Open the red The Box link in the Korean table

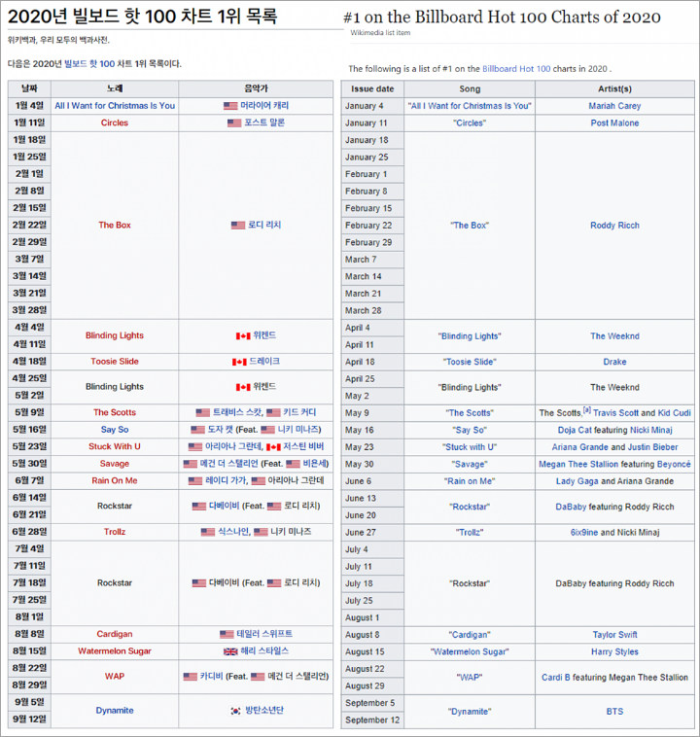[115, 226]
